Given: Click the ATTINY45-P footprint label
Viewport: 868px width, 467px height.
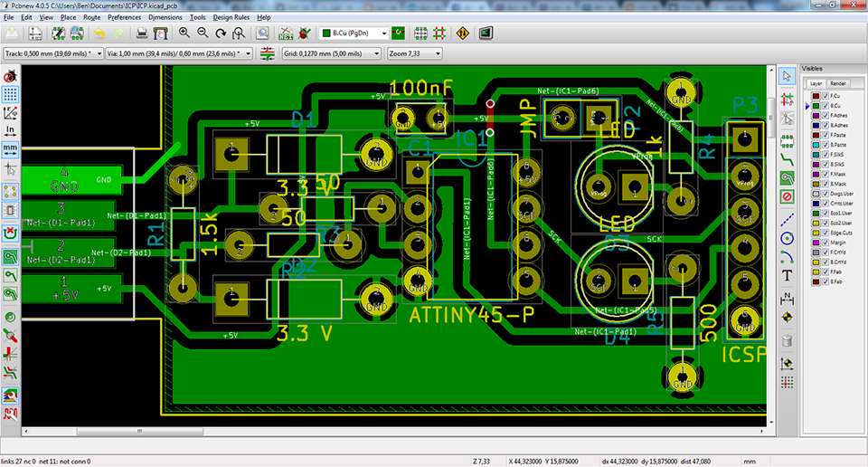Looking at the screenshot, I should click(472, 315).
